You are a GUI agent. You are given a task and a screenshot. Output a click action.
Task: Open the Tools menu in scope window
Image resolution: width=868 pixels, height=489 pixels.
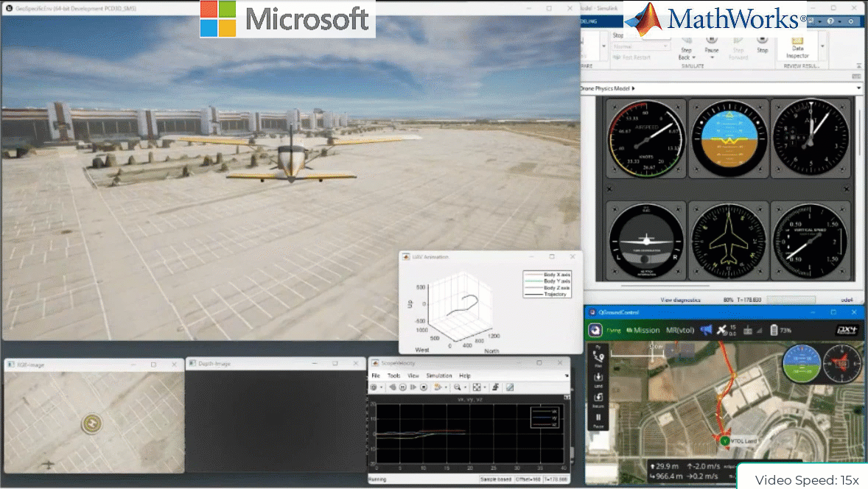(393, 376)
